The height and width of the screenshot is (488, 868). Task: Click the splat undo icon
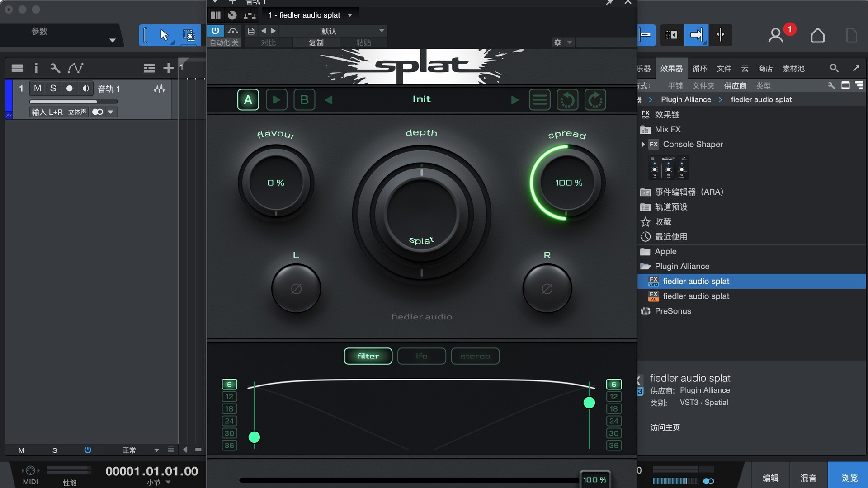[567, 99]
